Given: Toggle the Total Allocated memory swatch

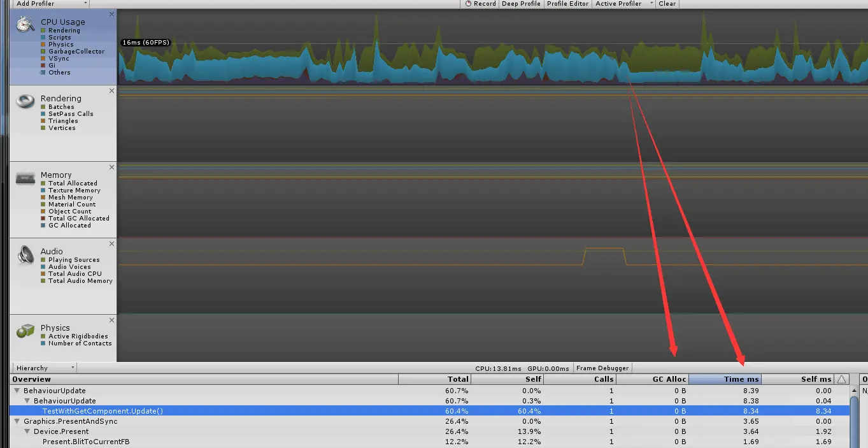Looking at the screenshot, I should [x=43, y=184].
